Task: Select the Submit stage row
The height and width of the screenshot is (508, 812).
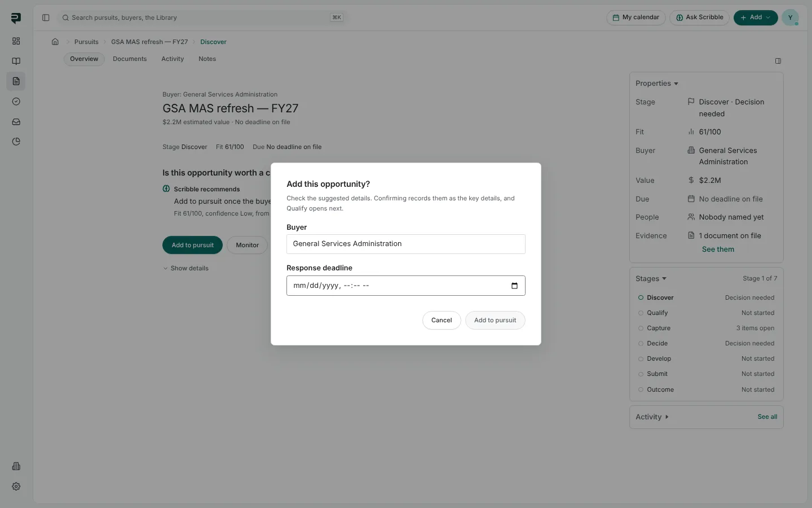Action: click(x=706, y=374)
